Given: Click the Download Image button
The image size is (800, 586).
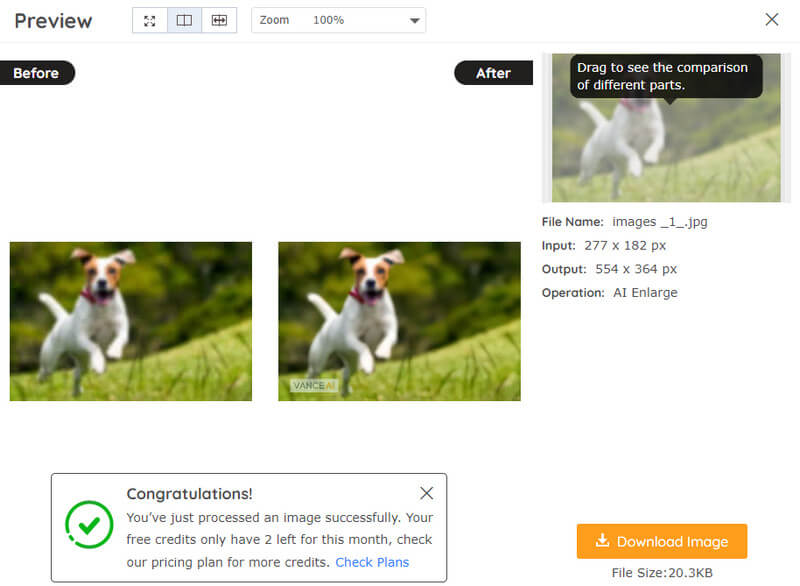Looking at the screenshot, I should pos(662,541).
